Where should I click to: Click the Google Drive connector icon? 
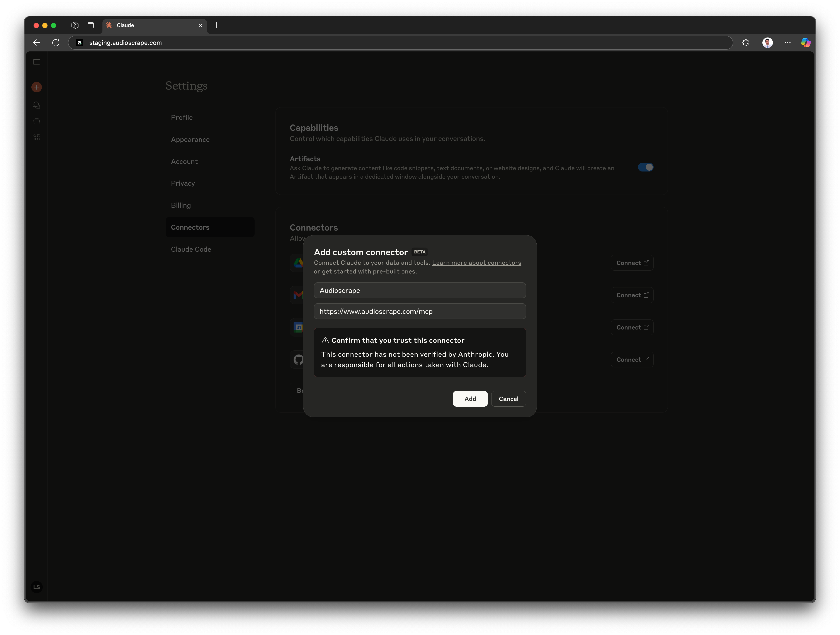click(x=298, y=263)
